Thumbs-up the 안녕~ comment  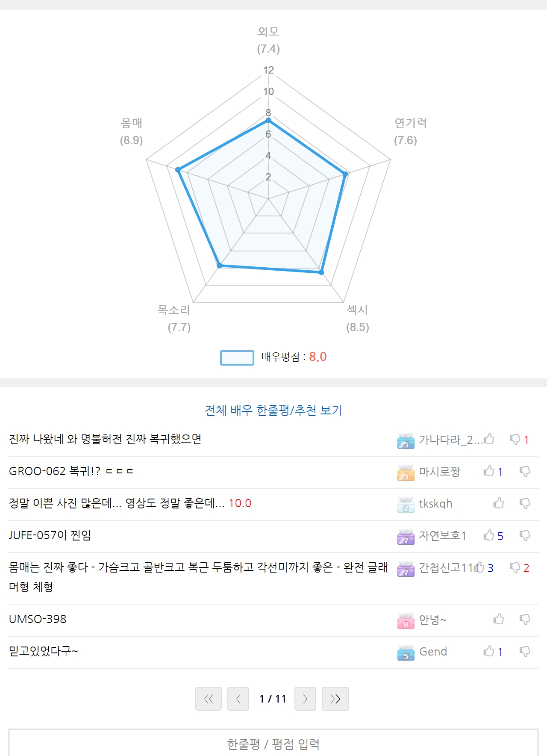coord(498,619)
